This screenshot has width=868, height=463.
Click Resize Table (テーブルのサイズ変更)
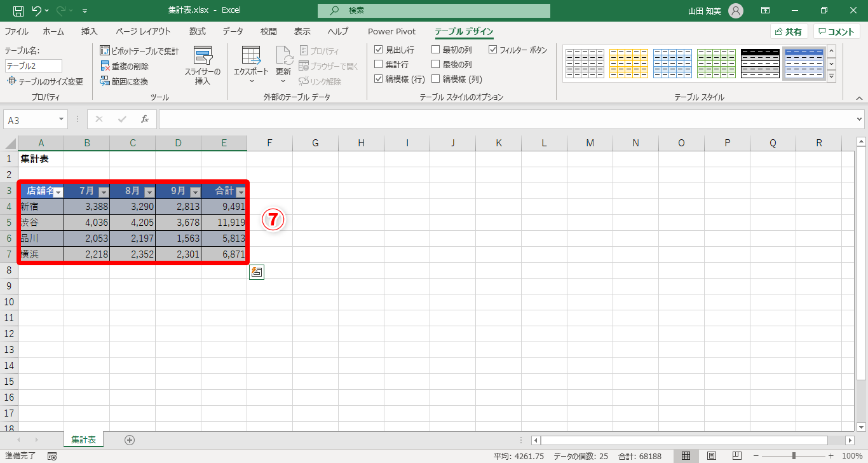coord(45,81)
